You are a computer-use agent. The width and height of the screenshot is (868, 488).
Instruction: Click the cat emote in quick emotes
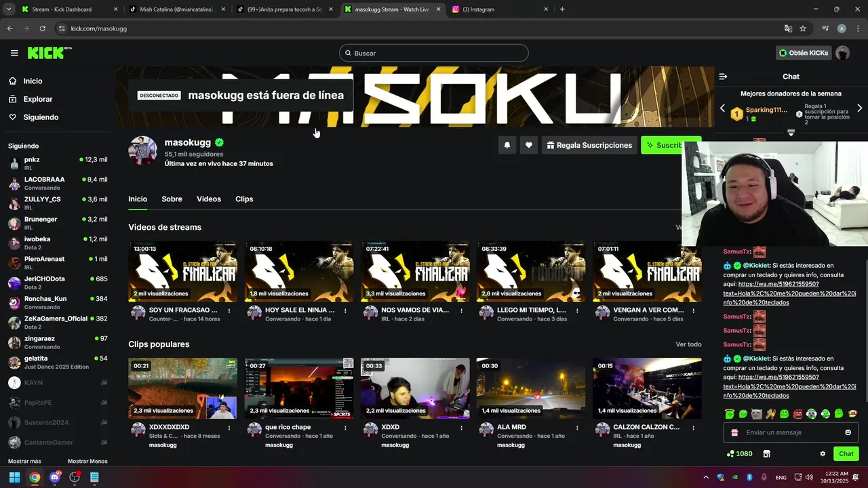(x=757, y=413)
